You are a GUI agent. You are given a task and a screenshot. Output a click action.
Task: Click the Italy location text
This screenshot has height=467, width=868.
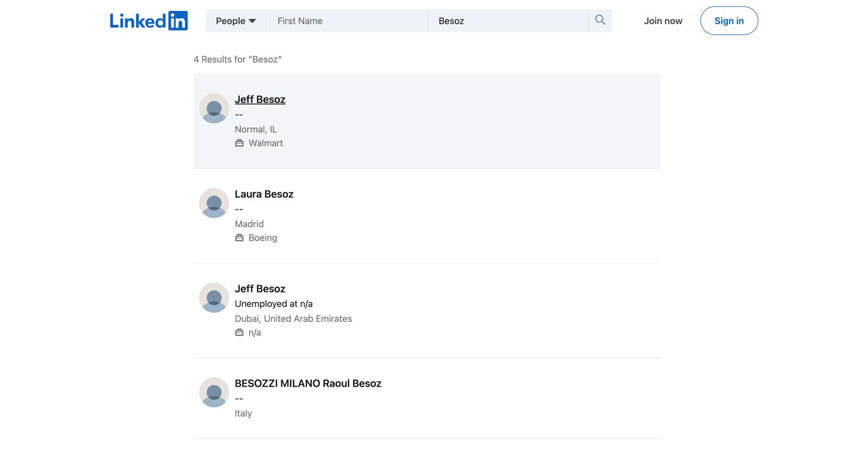243,413
